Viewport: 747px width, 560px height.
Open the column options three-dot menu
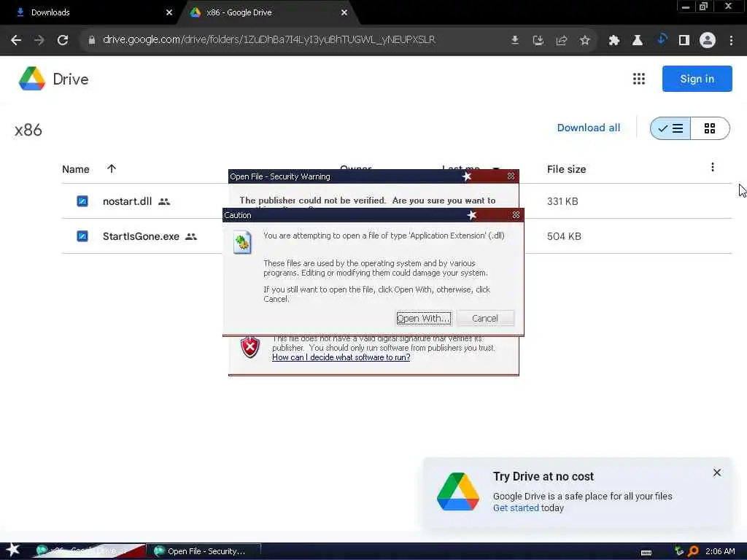click(712, 167)
